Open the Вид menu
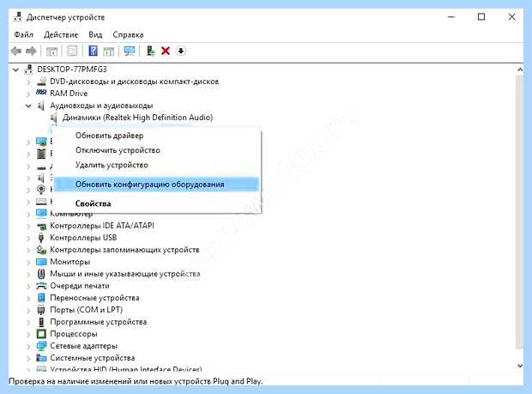Screen dimensions: 532x394 click(95, 34)
